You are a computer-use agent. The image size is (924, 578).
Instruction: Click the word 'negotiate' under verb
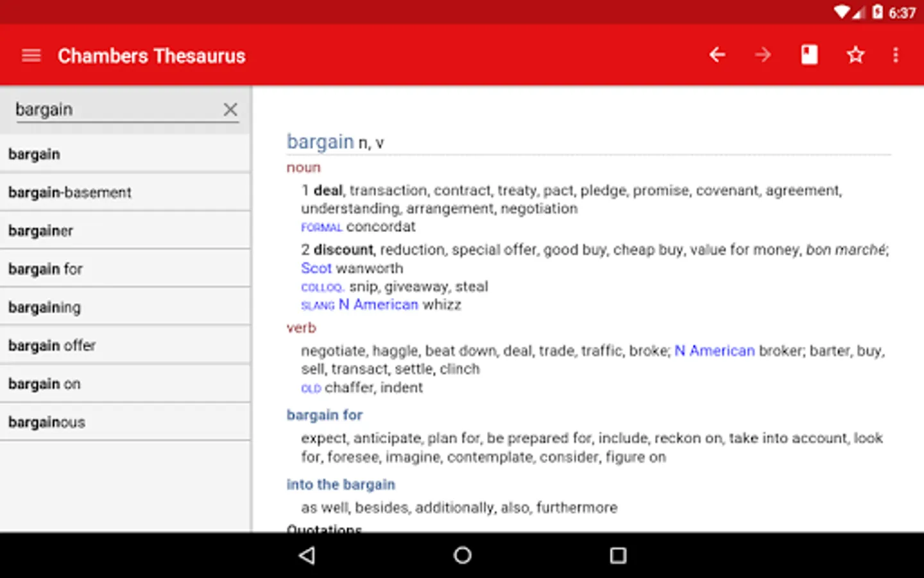click(333, 351)
